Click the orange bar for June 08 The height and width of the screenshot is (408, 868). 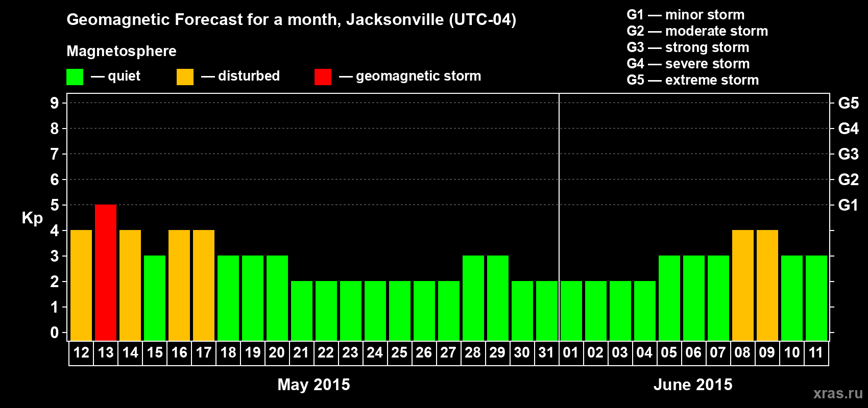point(743,286)
